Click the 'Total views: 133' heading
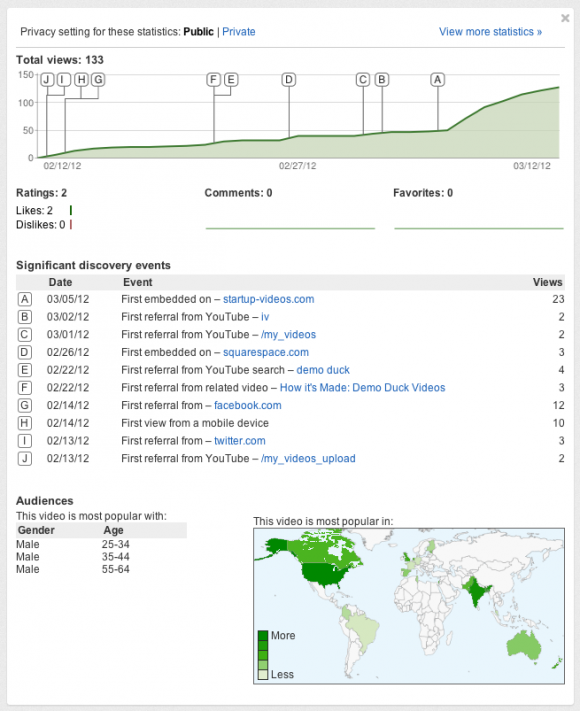580x711 pixels. 60,60
